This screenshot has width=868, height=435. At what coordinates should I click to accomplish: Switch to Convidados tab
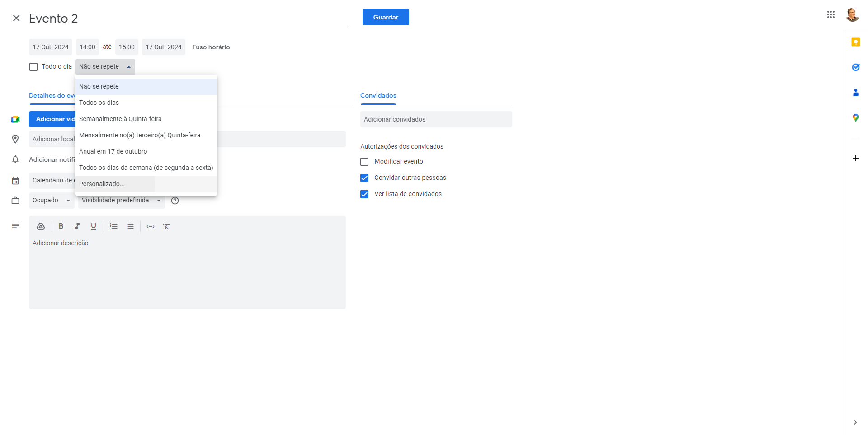coord(378,96)
